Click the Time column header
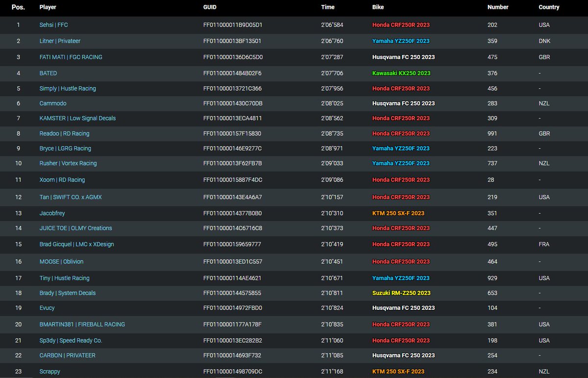The image size is (588, 378). pos(328,7)
